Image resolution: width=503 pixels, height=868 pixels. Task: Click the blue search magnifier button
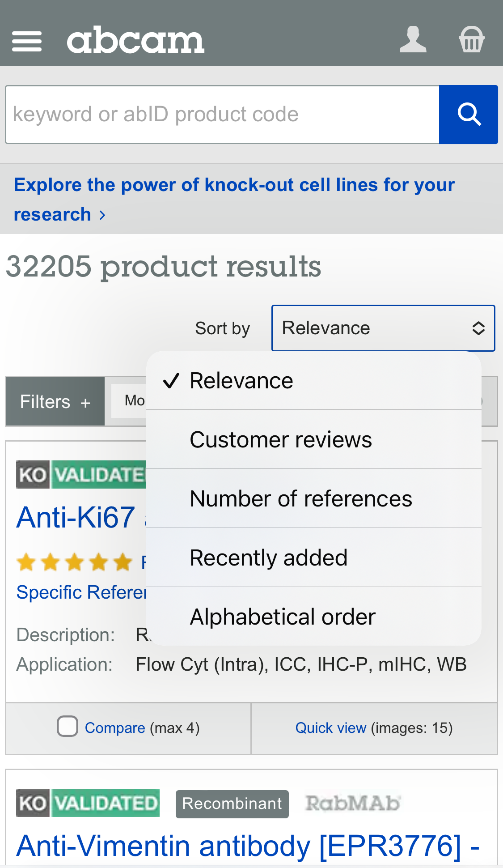pyautogui.click(x=469, y=115)
